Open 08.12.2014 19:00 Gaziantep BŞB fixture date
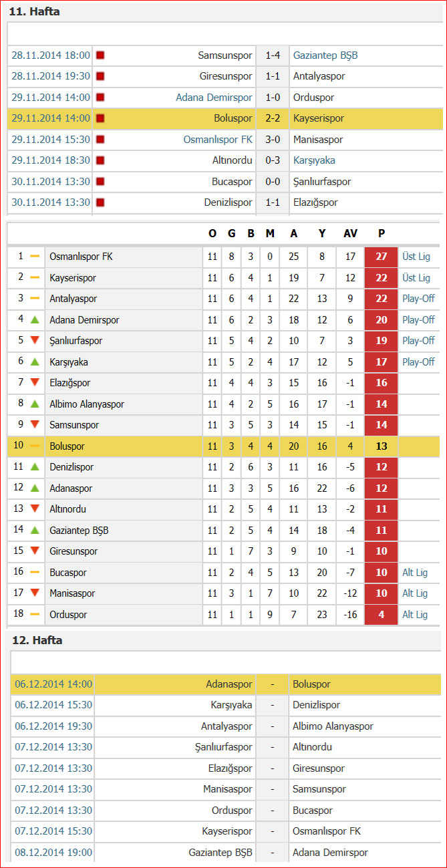 53,853
